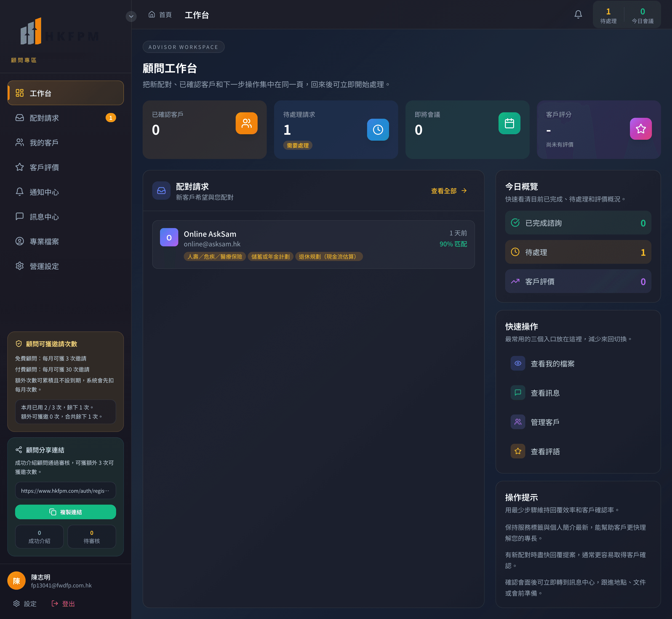Open the 待處理 counter in header
Image resolution: width=672 pixels, height=619 pixels.
608,15
